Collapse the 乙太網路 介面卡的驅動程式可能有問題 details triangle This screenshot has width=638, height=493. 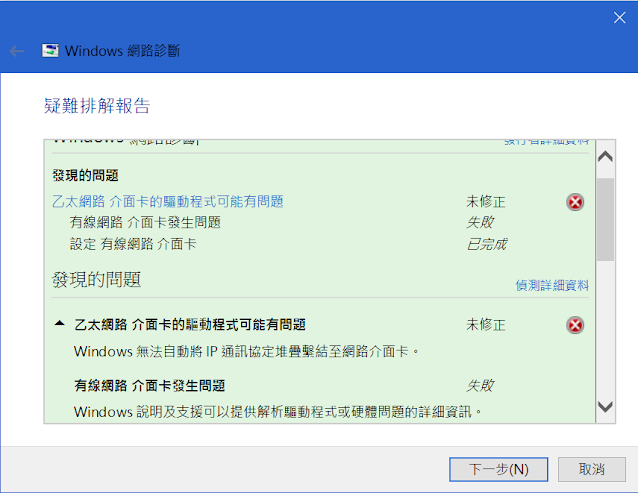[59, 324]
